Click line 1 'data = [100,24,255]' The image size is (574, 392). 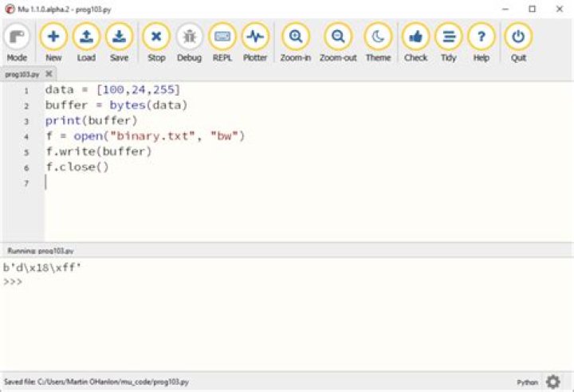(112, 90)
